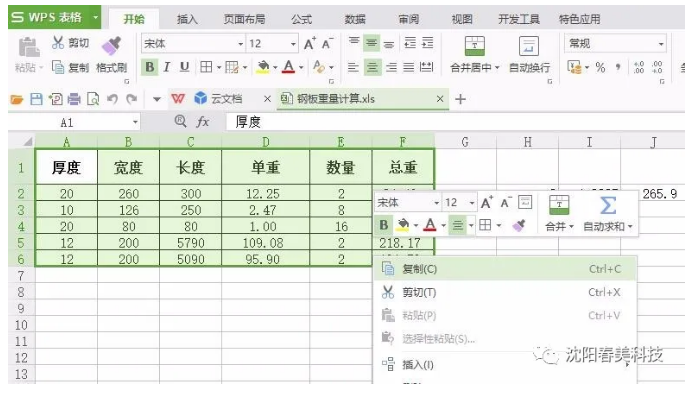Open the ribbon font size dropdown
Image resolution: width=692 pixels, height=394 pixels.
(x=293, y=44)
